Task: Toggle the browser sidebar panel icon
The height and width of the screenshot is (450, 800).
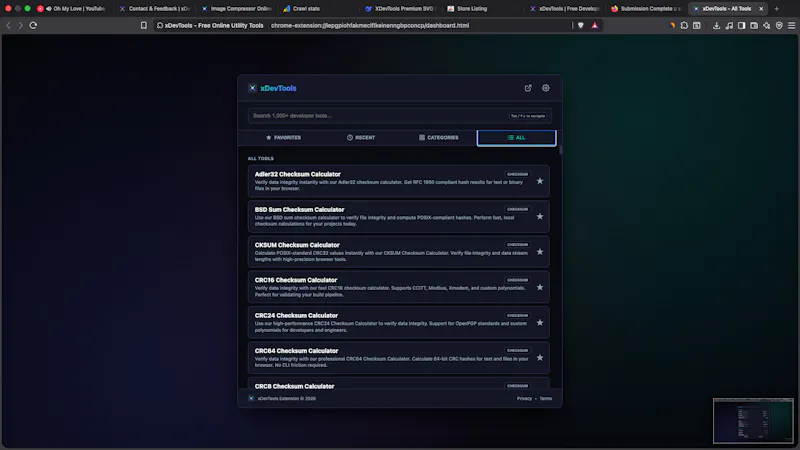Action: coord(741,26)
